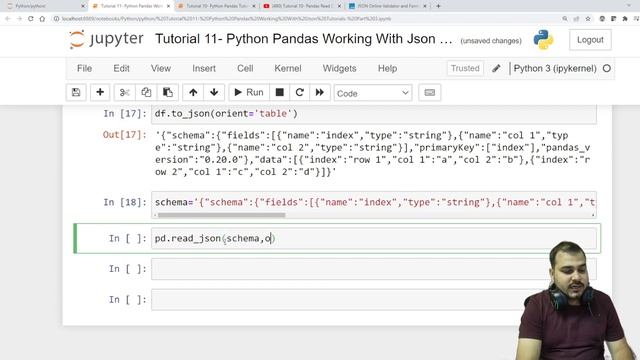This screenshot has width=640, height=360.
Task: Click the In [18] schema code cell
Action: (373, 202)
